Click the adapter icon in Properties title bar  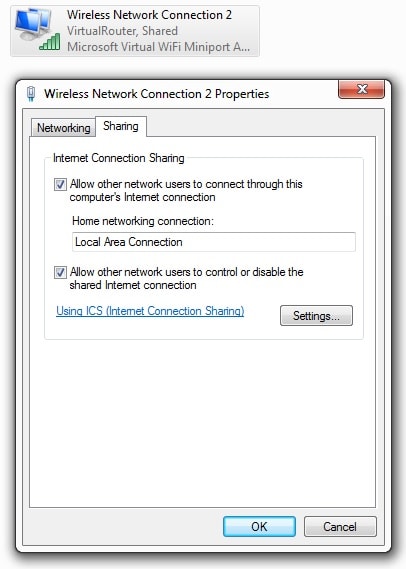(31, 94)
